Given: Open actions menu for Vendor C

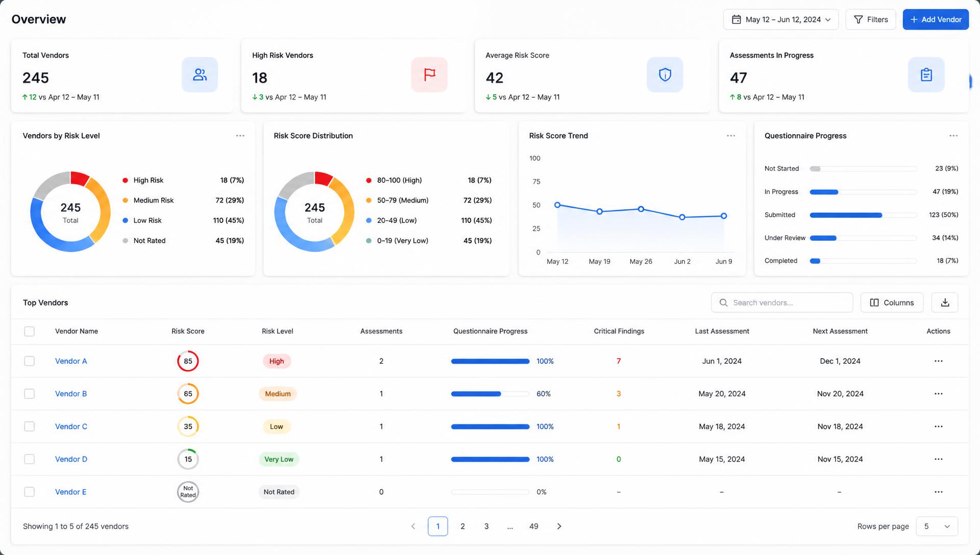Looking at the screenshot, I should pyautogui.click(x=938, y=426).
